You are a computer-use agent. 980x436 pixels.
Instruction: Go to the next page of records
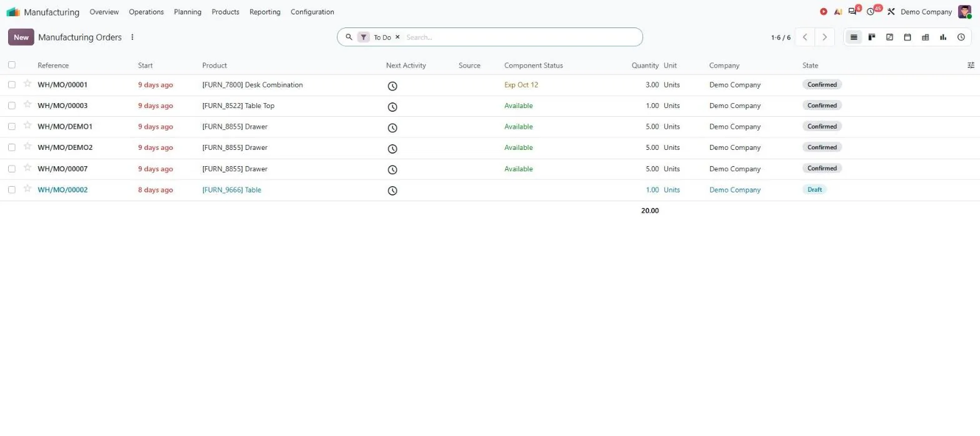pyautogui.click(x=825, y=37)
